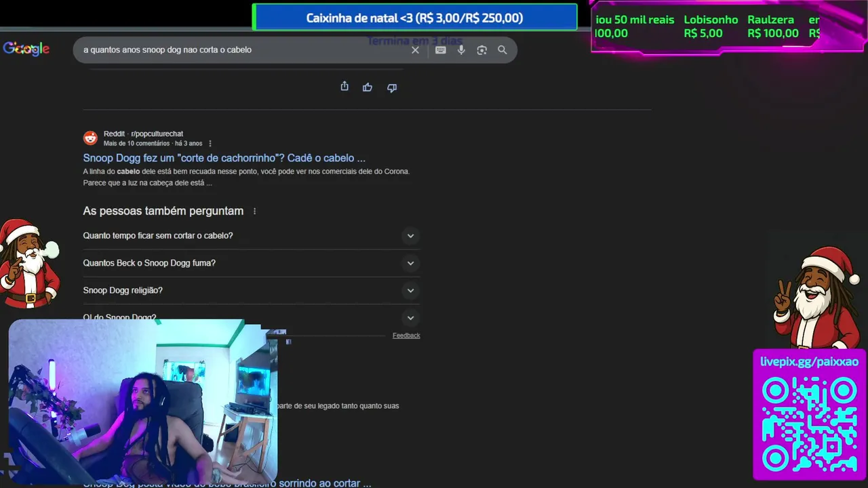This screenshot has width=868, height=488.
Task: Open the Google logo homepage link
Action: click(26, 49)
